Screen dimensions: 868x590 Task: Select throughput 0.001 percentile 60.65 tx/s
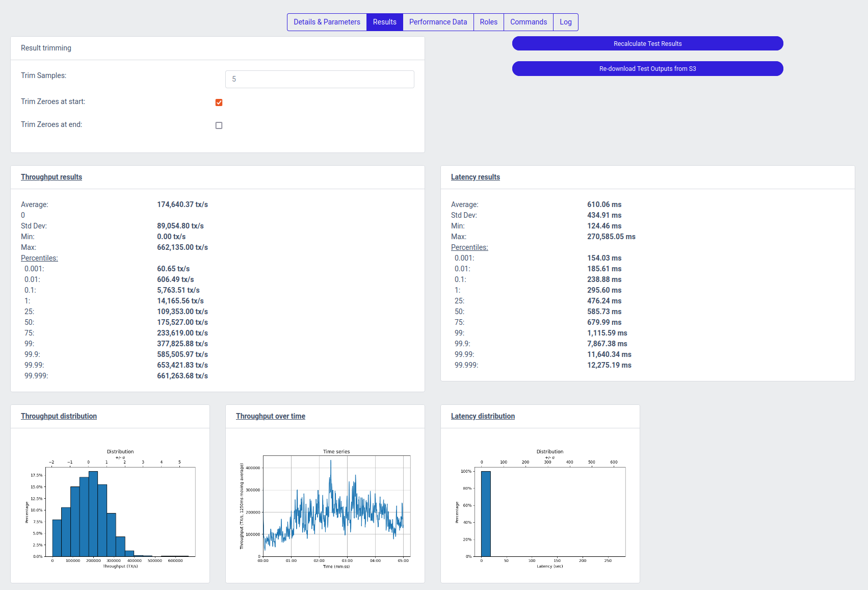coord(173,269)
